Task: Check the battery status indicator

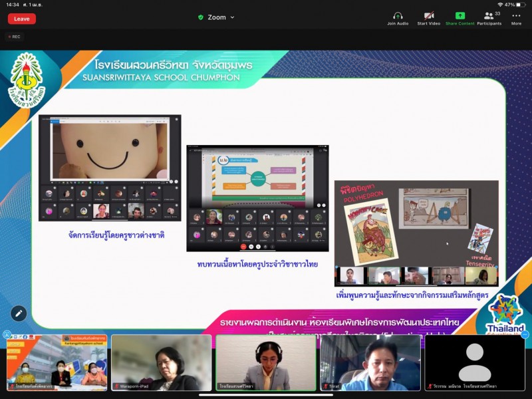Action: [x=517, y=4]
